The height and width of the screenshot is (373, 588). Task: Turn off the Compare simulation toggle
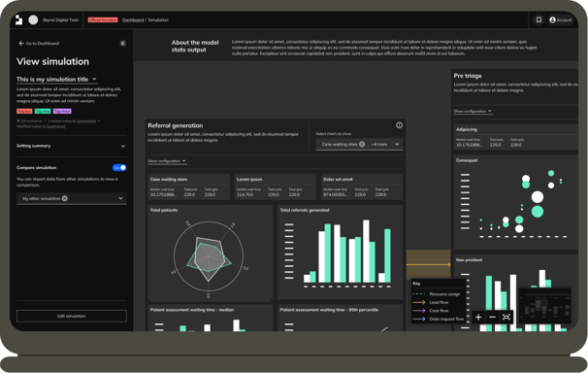pos(119,168)
